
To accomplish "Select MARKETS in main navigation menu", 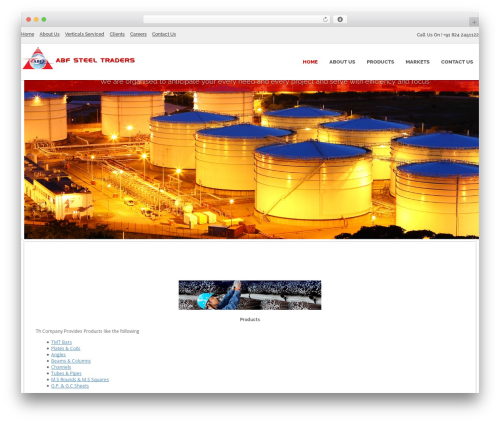I will (x=417, y=62).
